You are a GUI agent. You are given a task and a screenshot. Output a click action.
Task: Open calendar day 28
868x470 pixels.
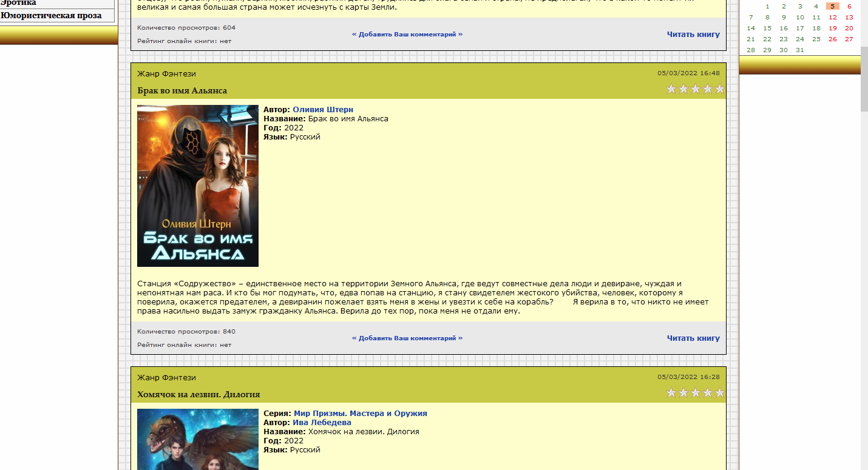[751, 50]
